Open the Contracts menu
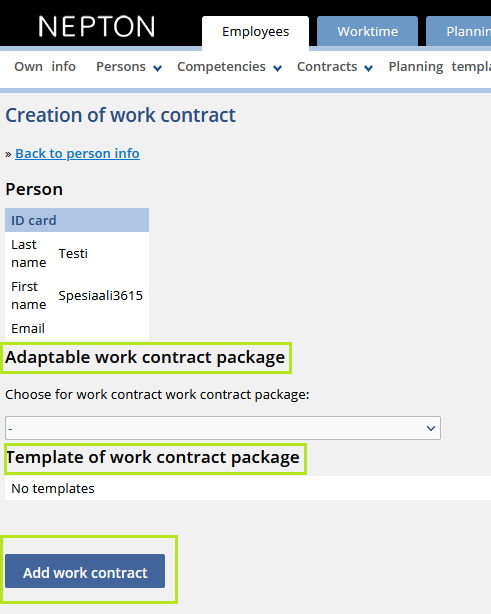Screen dimensions: 491x614 (x=327, y=67)
